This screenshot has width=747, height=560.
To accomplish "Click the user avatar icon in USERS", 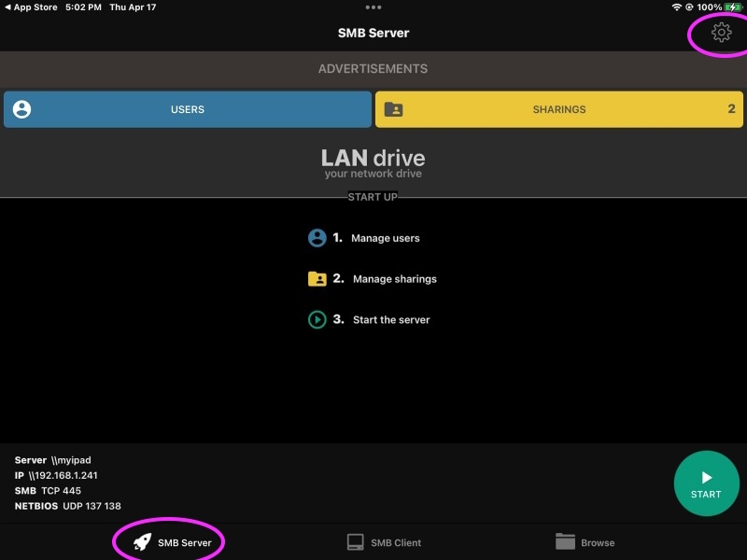I will [21, 109].
